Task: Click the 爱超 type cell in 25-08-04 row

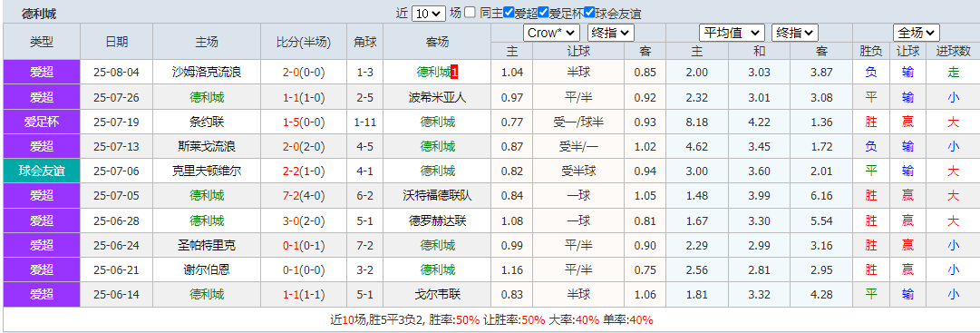Action: [42, 73]
